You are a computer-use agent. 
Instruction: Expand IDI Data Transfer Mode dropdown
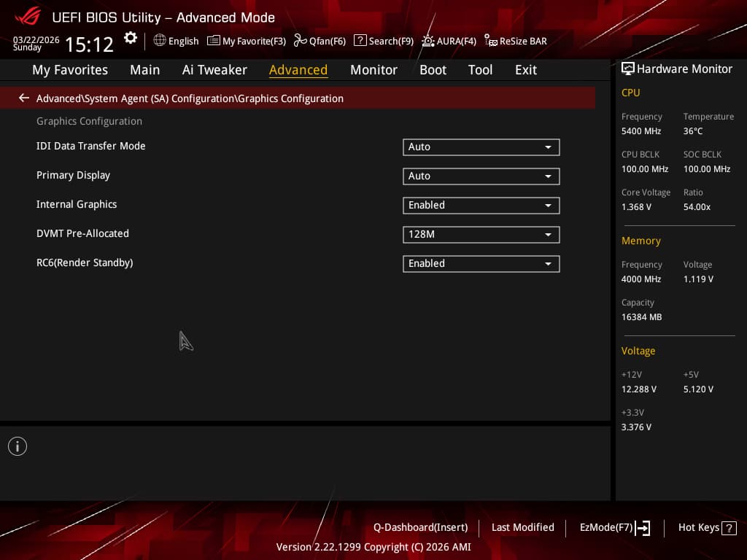(481, 147)
